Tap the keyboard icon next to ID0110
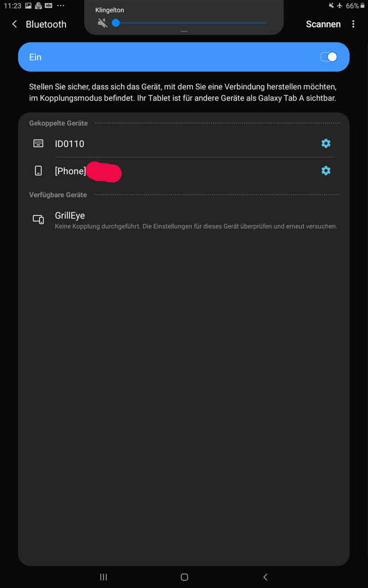Image resolution: width=368 pixels, height=588 pixels. tap(38, 143)
